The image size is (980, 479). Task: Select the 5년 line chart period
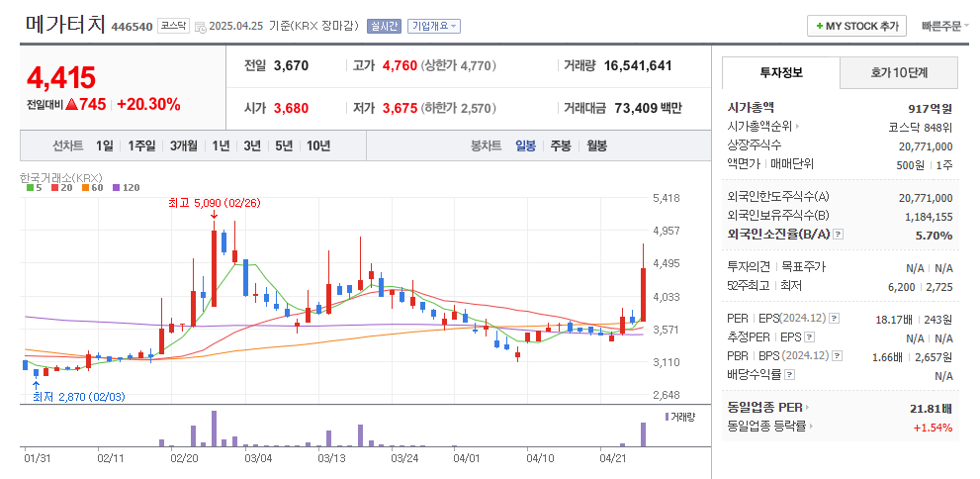[284, 145]
